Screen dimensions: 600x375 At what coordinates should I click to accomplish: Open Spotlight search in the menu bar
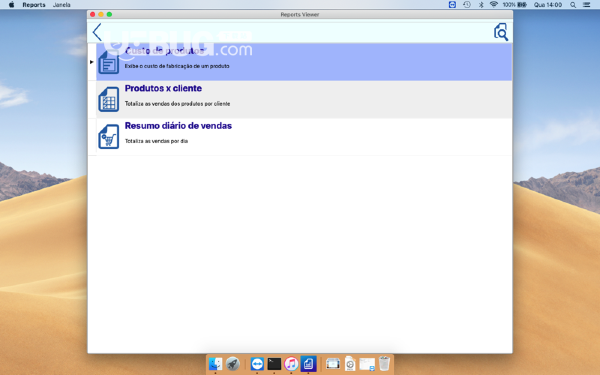coord(573,5)
